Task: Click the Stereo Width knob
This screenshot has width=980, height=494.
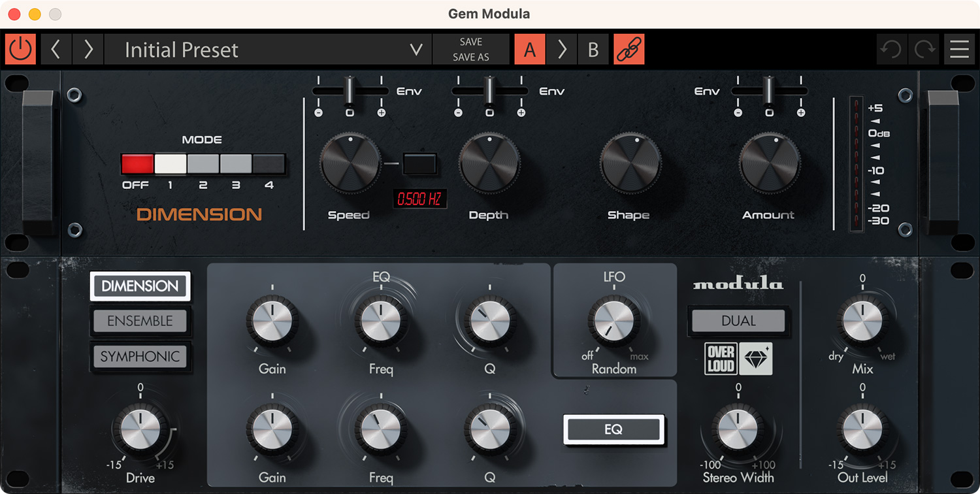Action: [738, 431]
